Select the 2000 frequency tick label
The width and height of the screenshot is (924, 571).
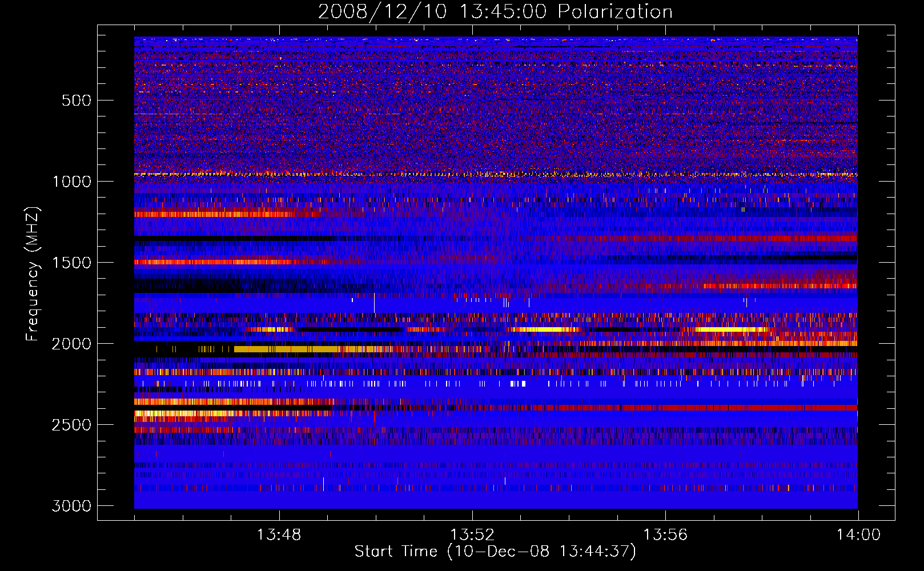click(71, 344)
